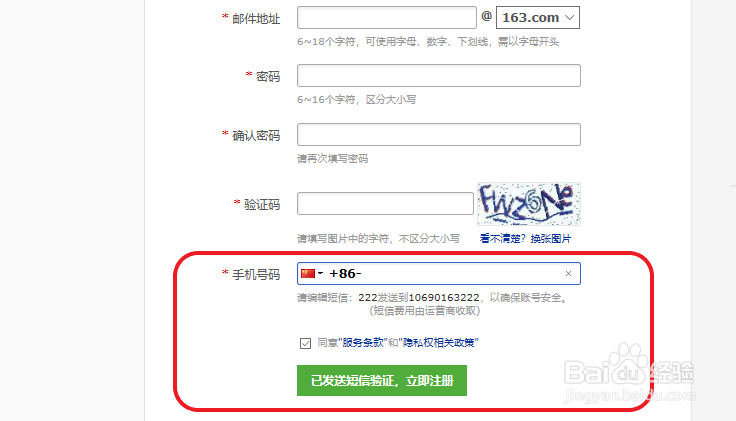This screenshot has height=421, width=736.
Task: Expand the country code selector arrow
Action: (x=321, y=273)
